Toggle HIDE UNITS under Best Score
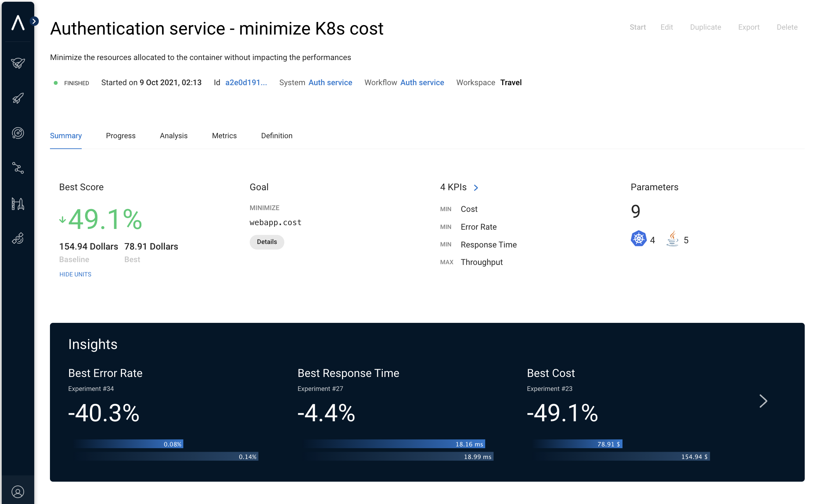The image size is (818, 504). 75,274
